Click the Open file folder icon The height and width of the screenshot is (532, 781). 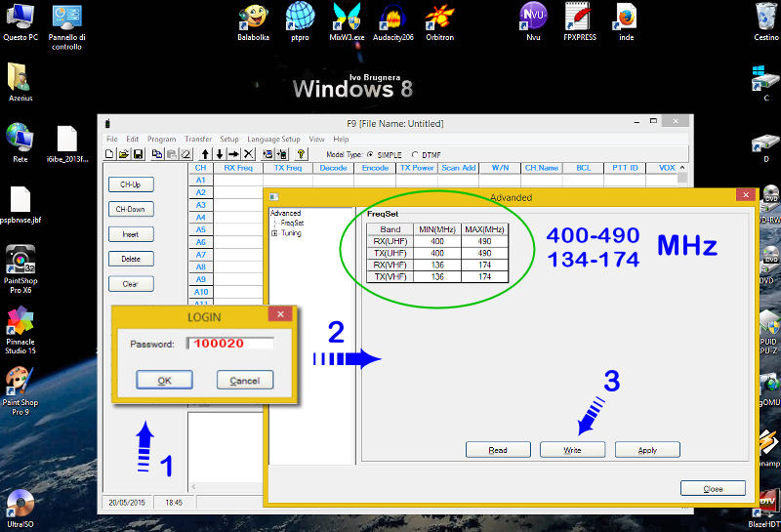click(124, 154)
